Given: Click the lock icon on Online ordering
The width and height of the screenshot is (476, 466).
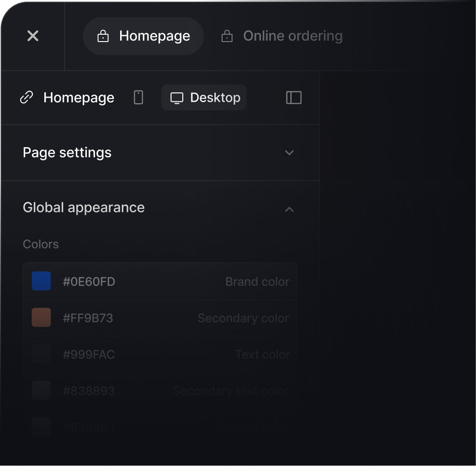Looking at the screenshot, I should [x=227, y=36].
